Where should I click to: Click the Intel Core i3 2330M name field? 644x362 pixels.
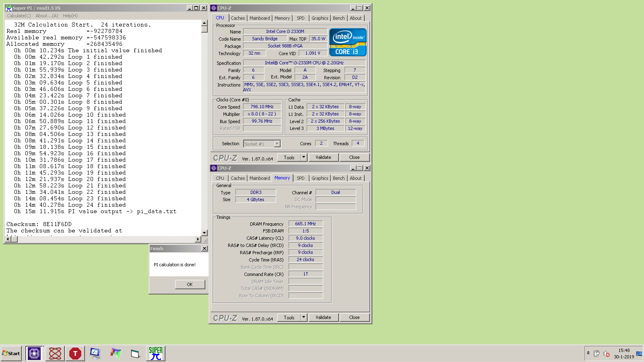coord(285,31)
